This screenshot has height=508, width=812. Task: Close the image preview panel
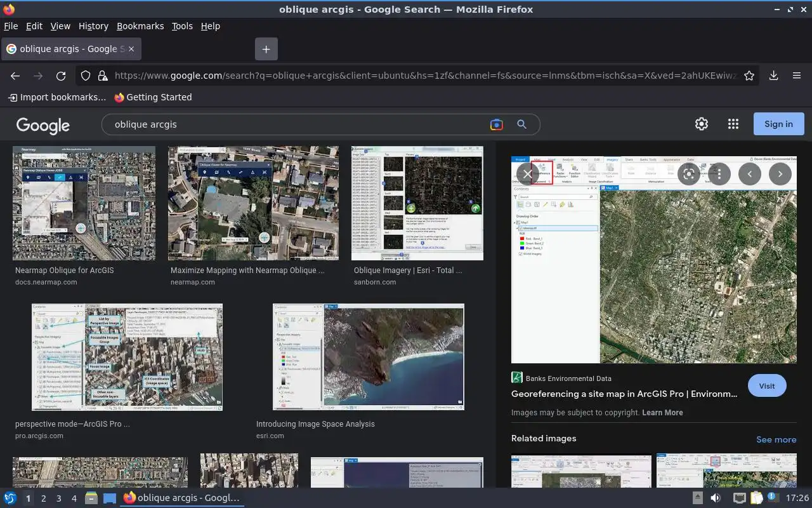[x=527, y=174]
